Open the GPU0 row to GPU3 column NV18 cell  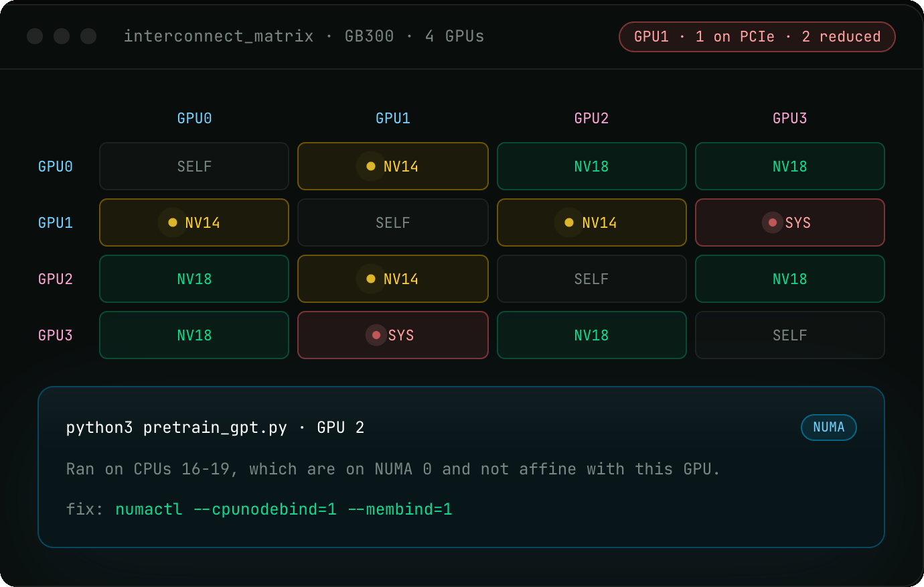tap(790, 166)
